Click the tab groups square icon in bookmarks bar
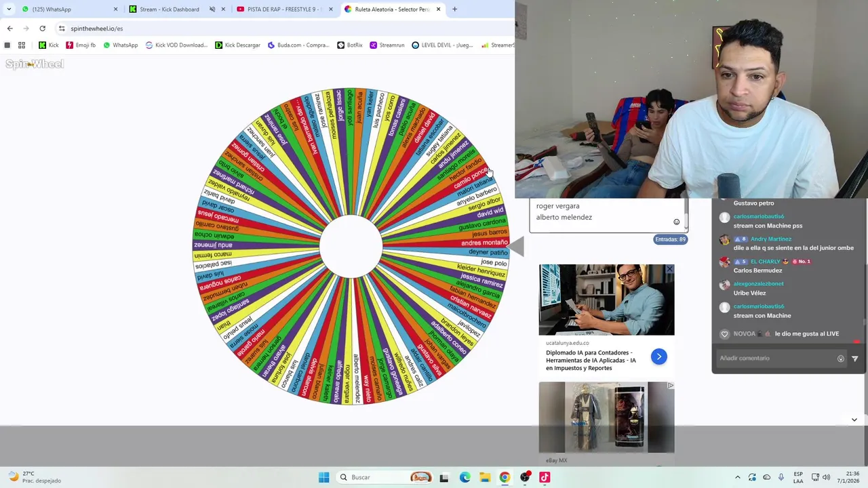 [x=7, y=45]
